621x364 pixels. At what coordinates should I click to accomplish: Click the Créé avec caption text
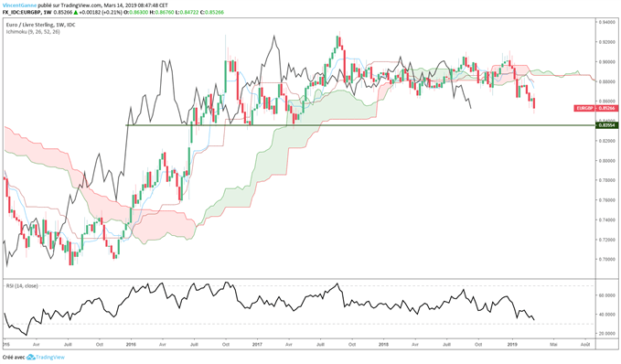point(14,358)
